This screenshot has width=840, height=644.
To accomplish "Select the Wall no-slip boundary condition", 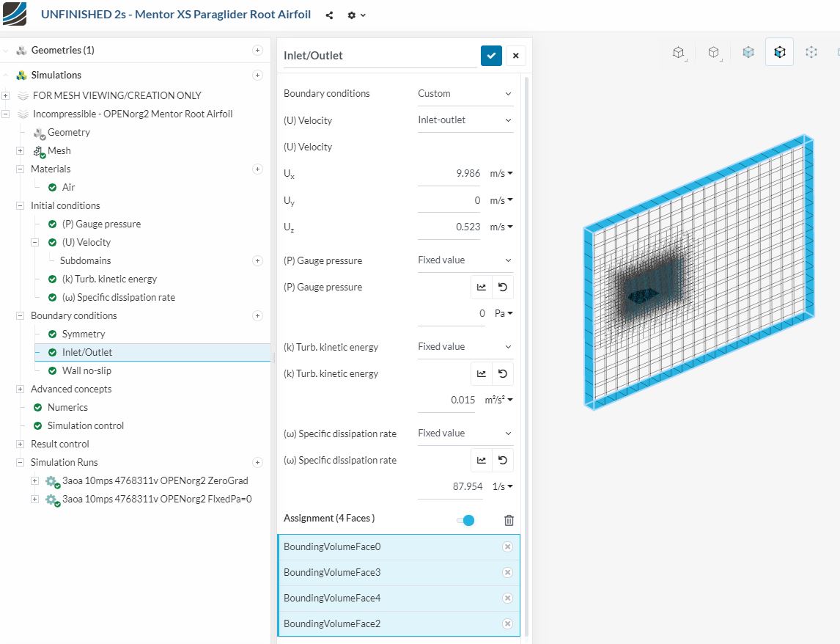I will tap(86, 370).
